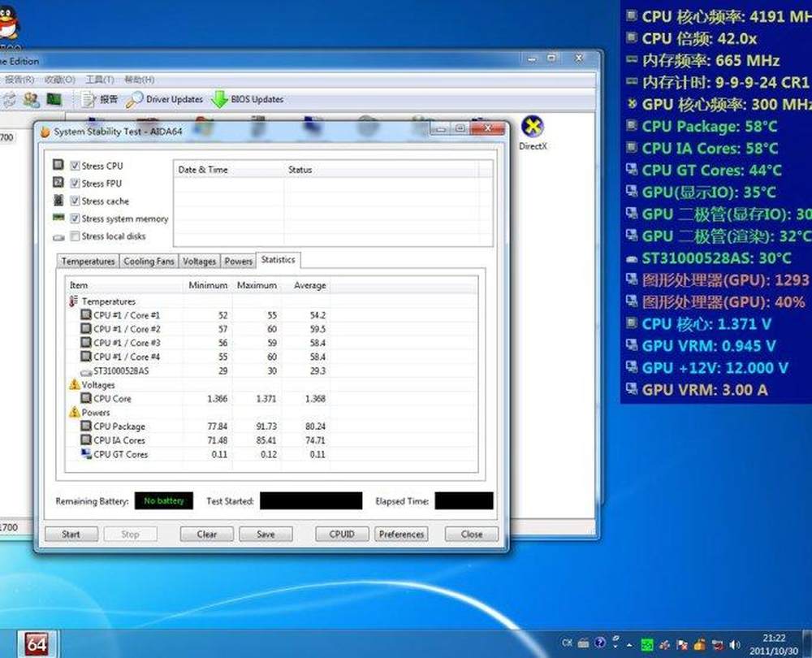Image resolution: width=812 pixels, height=658 pixels.
Task: Click the 报告 toolbar button
Action: pos(99,99)
